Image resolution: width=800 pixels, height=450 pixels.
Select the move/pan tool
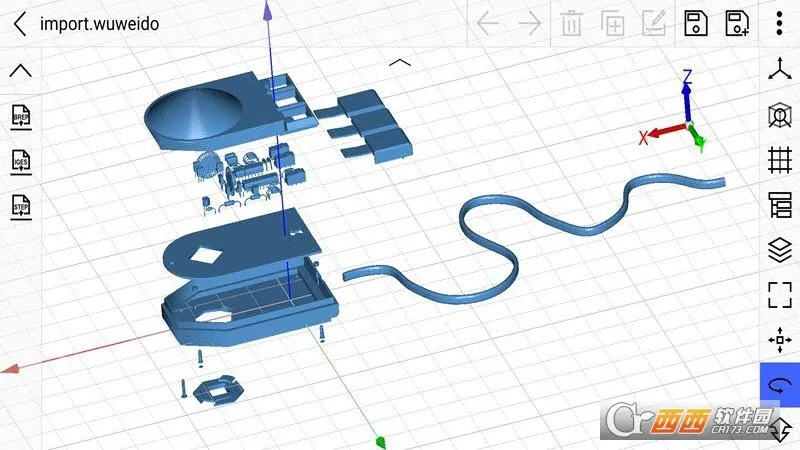pos(780,340)
